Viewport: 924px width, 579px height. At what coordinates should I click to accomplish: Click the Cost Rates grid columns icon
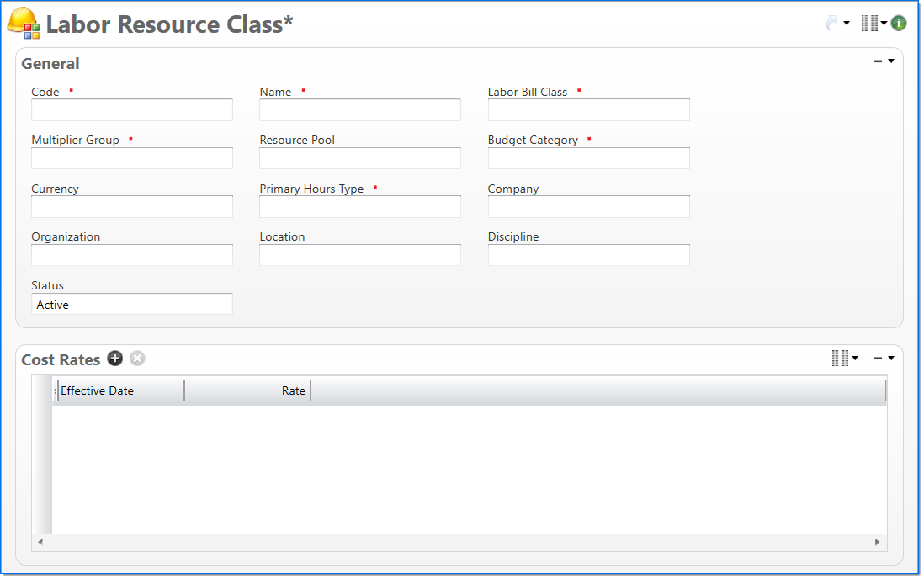tap(840, 359)
